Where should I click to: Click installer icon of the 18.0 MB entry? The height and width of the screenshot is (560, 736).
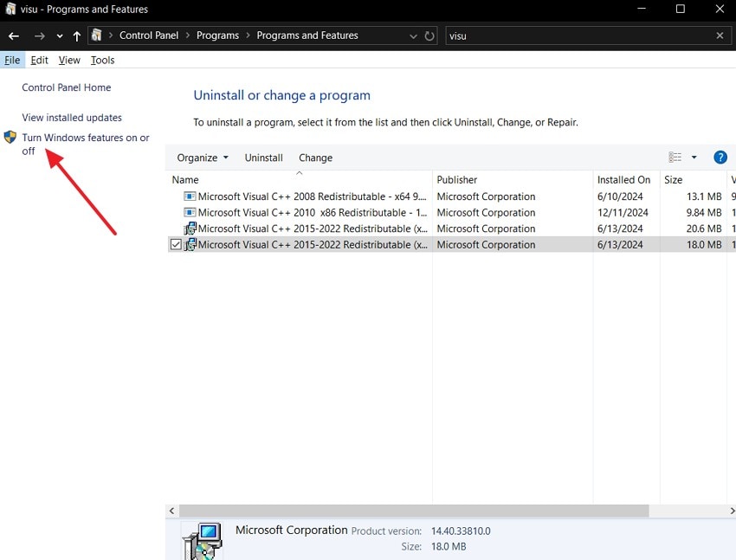(x=190, y=244)
